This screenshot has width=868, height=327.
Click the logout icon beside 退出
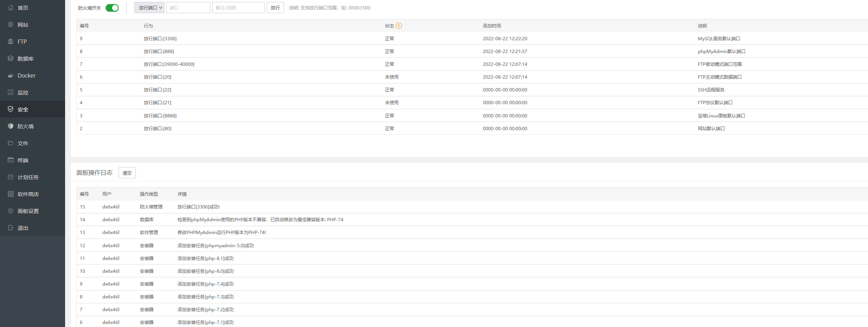[11, 228]
